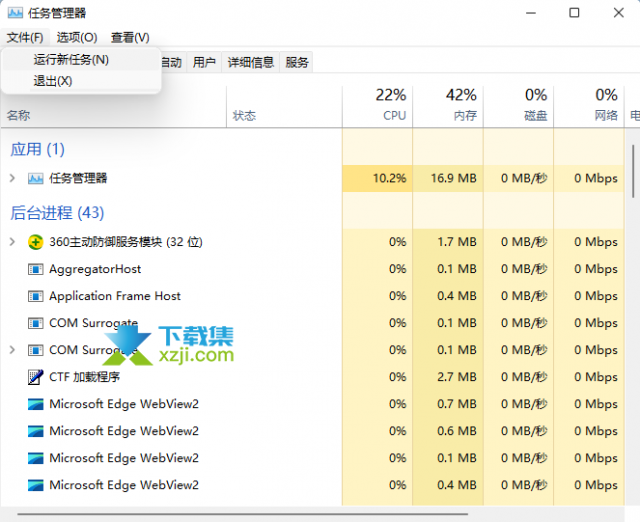Click the horizontal scrollbar at the bottom
This screenshot has width=640, height=522.
tap(242, 514)
